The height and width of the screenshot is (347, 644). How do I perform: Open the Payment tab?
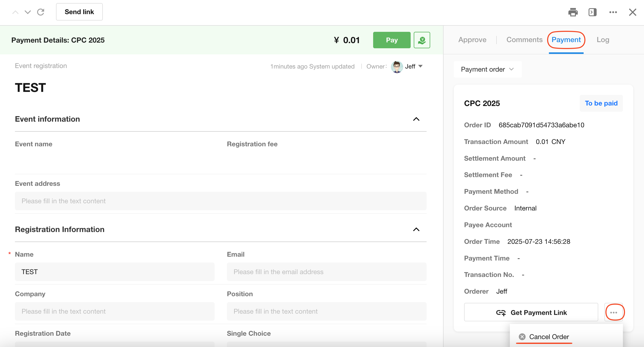pyautogui.click(x=566, y=40)
